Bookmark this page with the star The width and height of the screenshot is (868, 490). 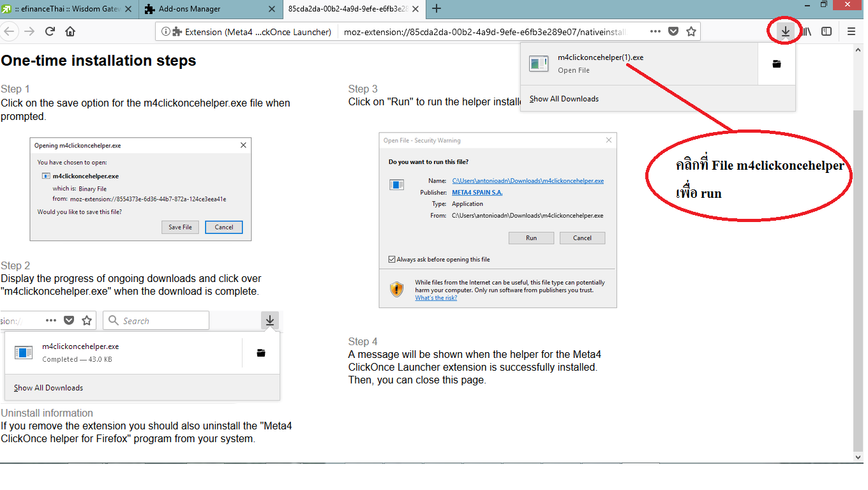(691, 31)
